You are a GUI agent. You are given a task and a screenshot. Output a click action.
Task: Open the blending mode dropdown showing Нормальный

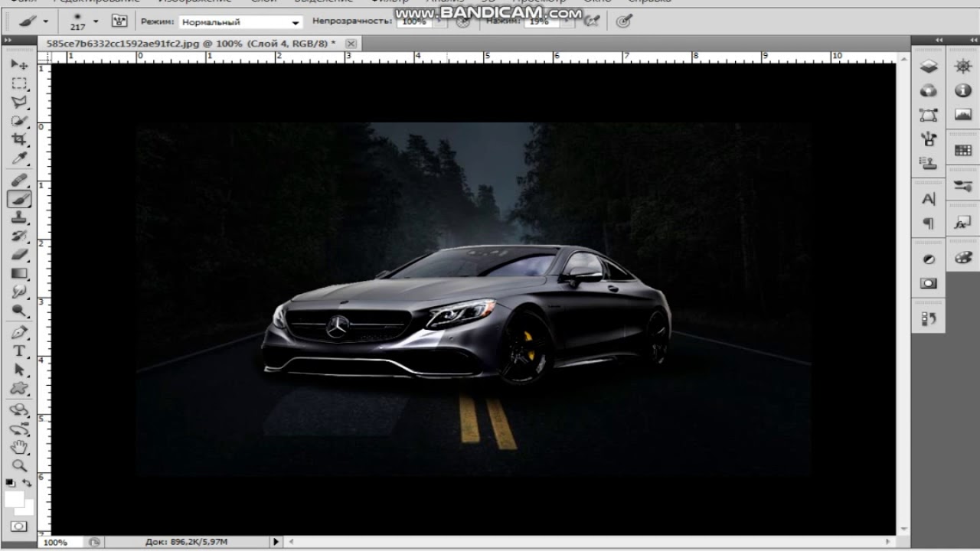(240, 22)
